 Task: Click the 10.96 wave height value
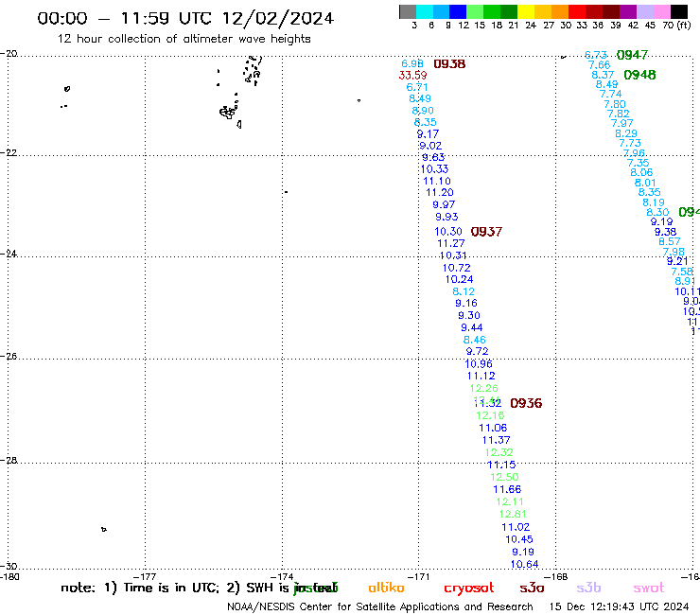point(478,364)
